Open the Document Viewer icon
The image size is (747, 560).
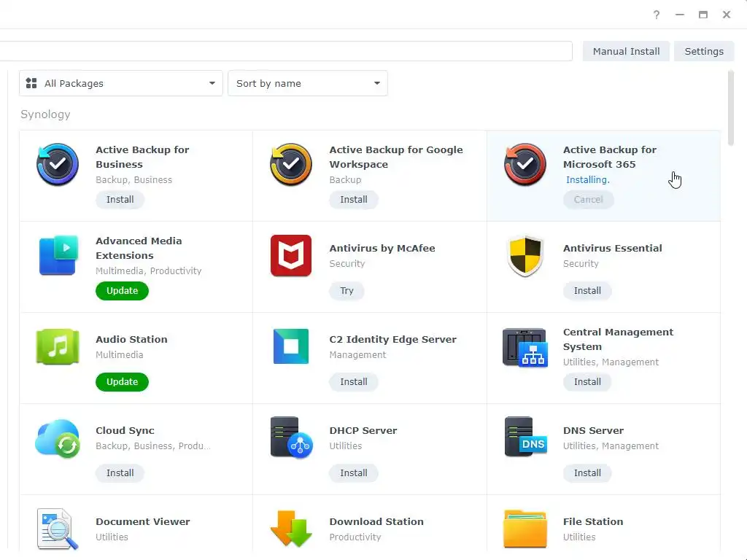pyautogui.click(x=58, y=529)
